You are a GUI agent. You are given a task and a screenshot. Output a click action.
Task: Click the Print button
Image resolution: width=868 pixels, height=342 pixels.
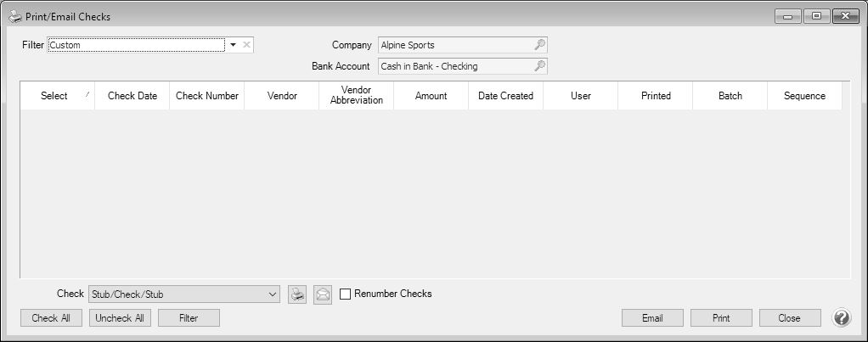[720, 318]
